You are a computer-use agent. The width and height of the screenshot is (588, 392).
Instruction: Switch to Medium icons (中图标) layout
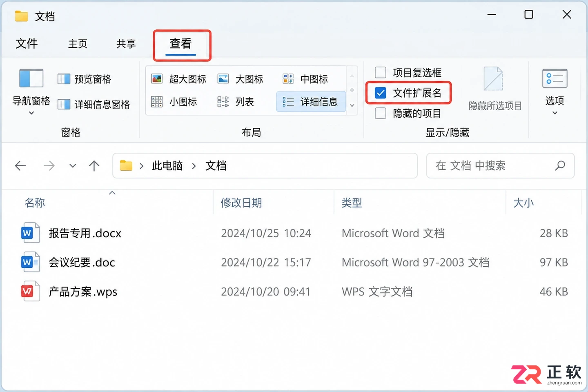[x=305, y=79]
